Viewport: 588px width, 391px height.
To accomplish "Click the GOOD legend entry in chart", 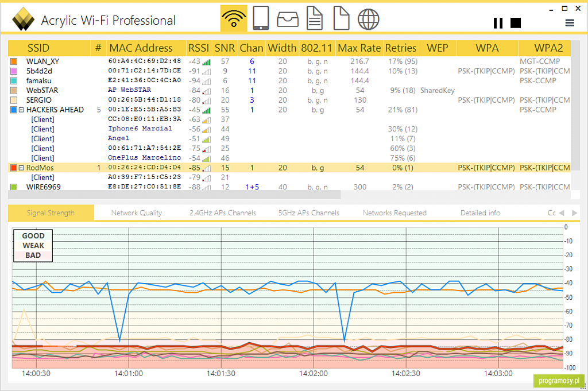I will tap(33, 236).
